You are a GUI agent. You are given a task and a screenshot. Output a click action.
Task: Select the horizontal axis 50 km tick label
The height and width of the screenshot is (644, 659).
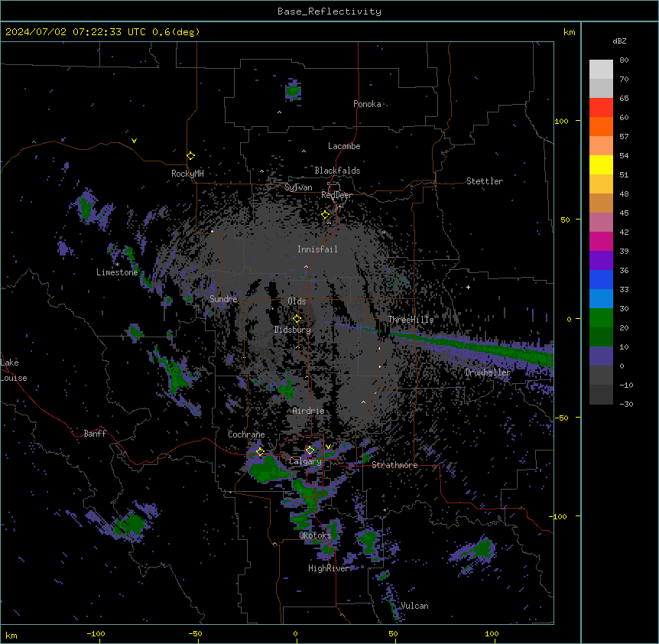pyautogui.click(x=393, y=633)
